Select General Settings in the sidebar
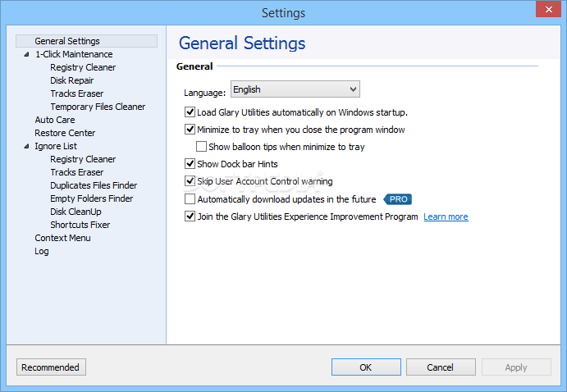Screen dimensions: 567x392 coord(86,41)
